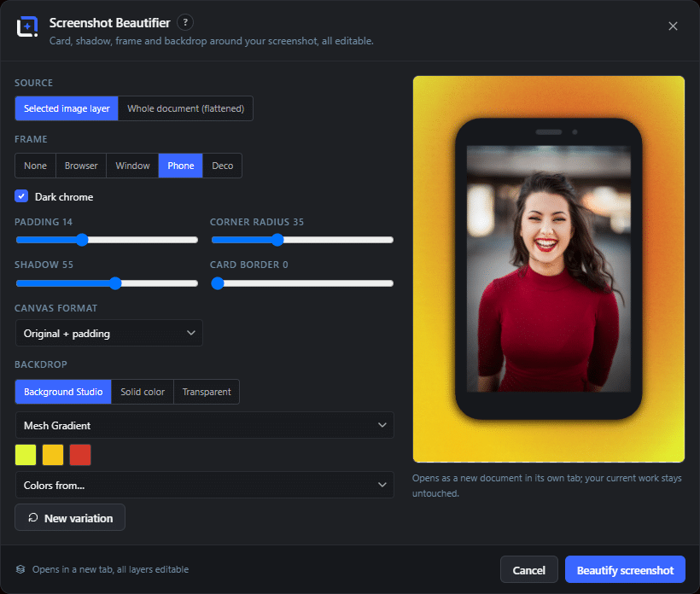Click the Shadow slider handle
700x594 pixels.
point(115,283)
